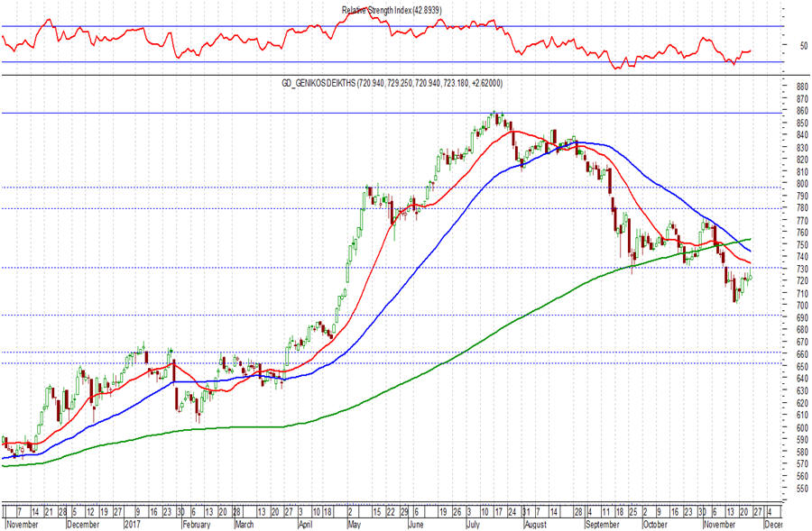Click the April month label
Screen dimensions: 812x531
[306, 525]
